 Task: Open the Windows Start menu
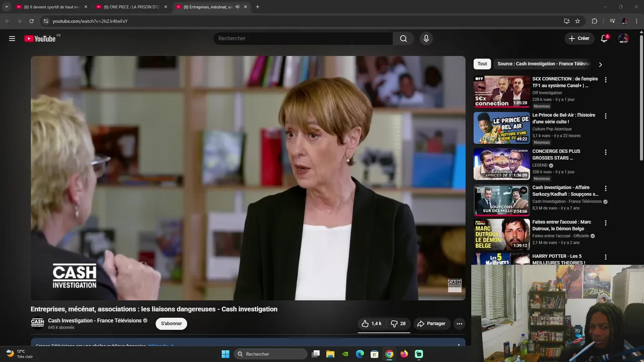tap(225, 354)
